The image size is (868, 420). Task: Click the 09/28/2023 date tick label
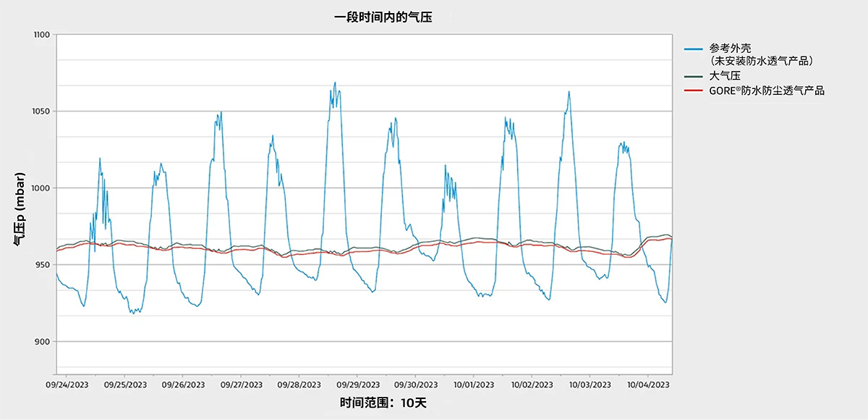pos(299,385)
